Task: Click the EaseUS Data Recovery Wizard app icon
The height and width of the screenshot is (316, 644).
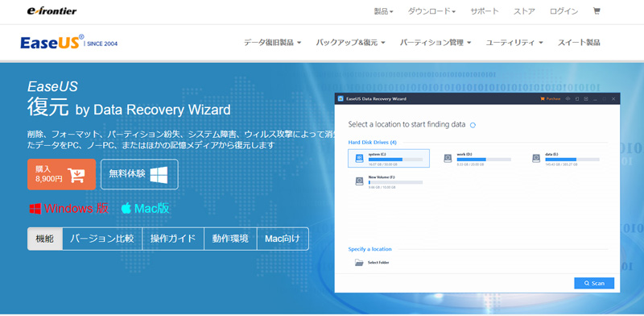Action: tap(341, 98)
